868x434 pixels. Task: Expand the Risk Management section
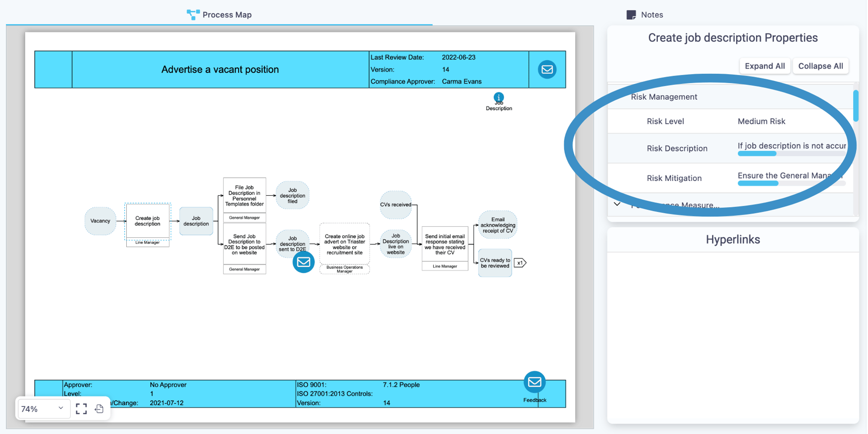coord(663,97)
